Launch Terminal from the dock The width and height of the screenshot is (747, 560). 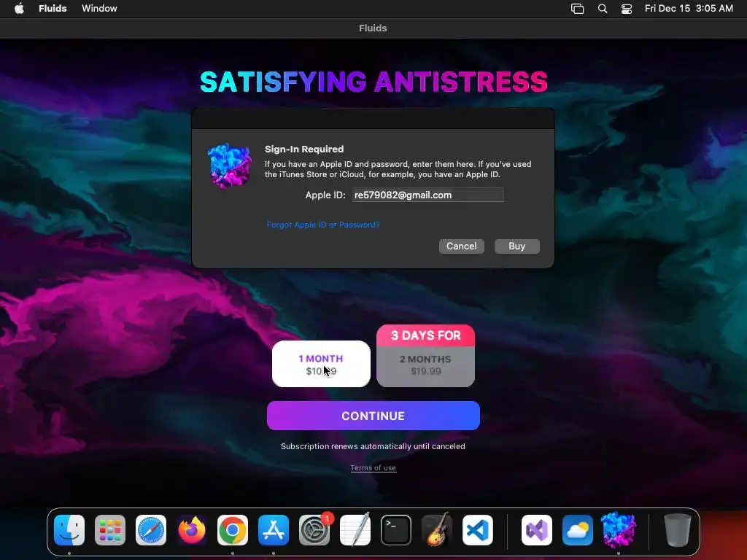coord(396,530)
